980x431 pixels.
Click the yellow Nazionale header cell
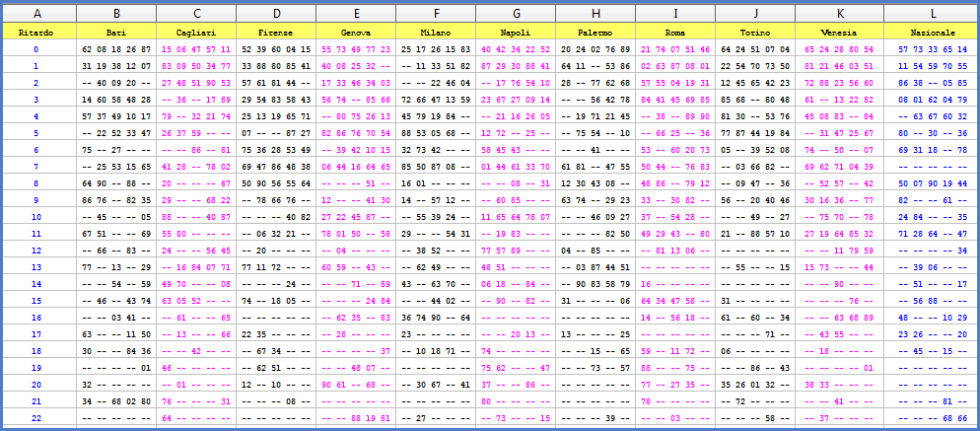(931, 32)
